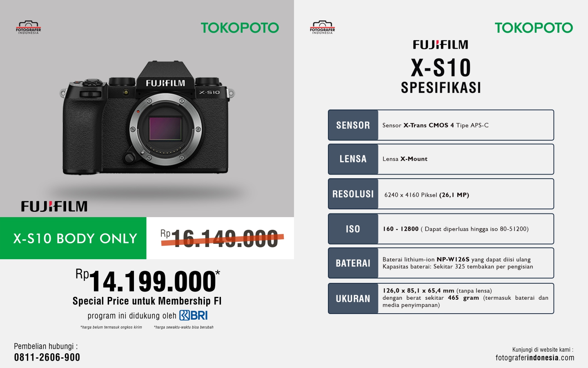
Task: Click the Fotografer Indonesia logo on left panel
Action: point(29,27)
